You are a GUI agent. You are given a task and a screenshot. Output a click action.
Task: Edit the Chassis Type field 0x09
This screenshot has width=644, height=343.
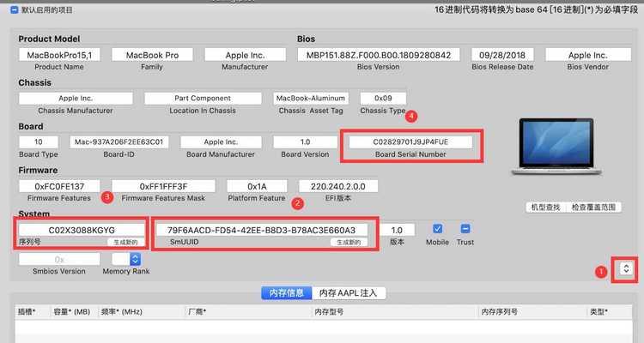[383, 98]
